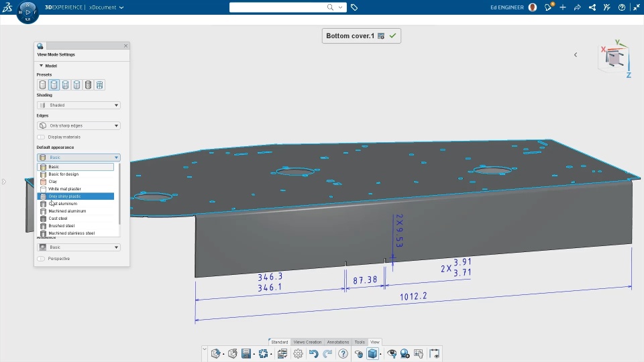The height and width of the screenshot is (362, 644).
Task: Choose Basic in appearance list
Action: point(76,167)
